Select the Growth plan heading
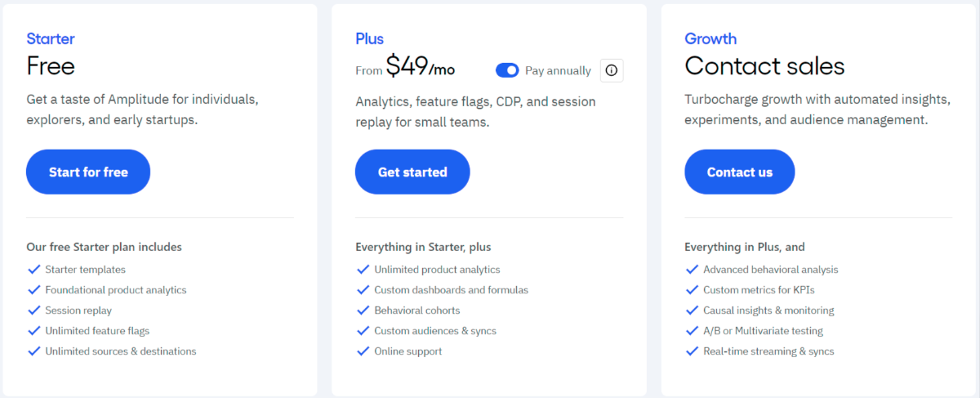This screenshot has height=398, width=980. tap(710, 38)
